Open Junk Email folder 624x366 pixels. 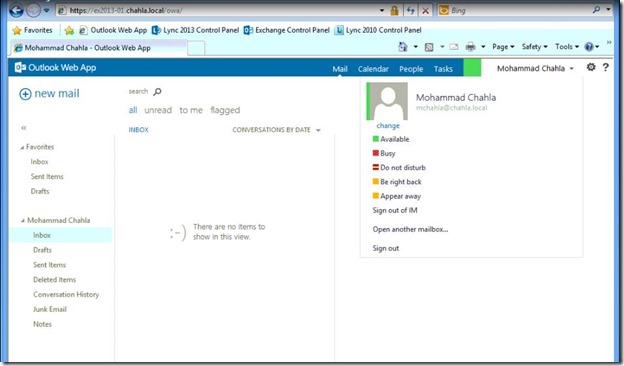tap(50, 309)
